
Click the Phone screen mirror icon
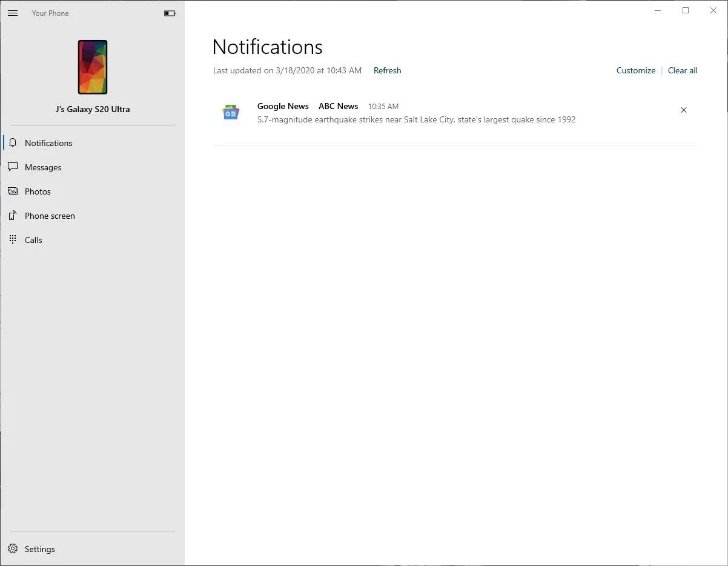[x=13, y=216]
